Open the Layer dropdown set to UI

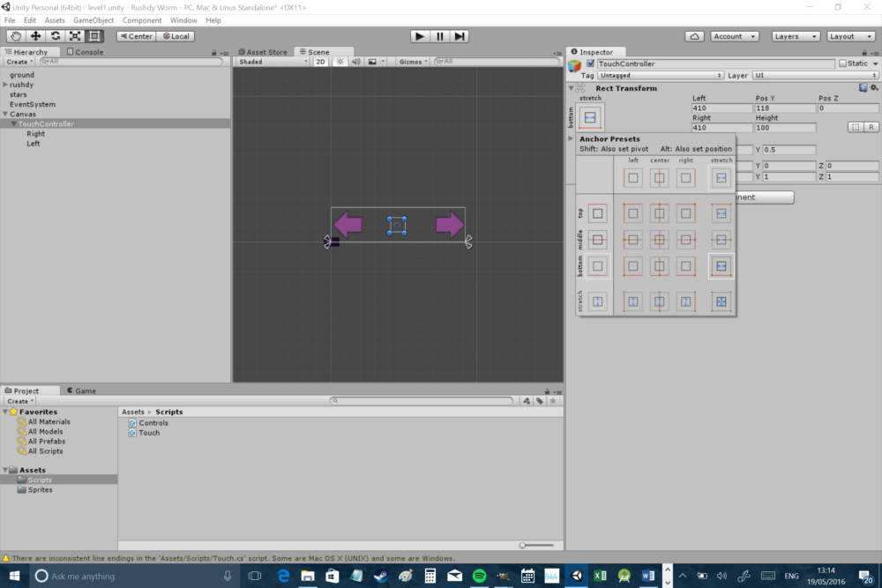click(x=814, y=75)
